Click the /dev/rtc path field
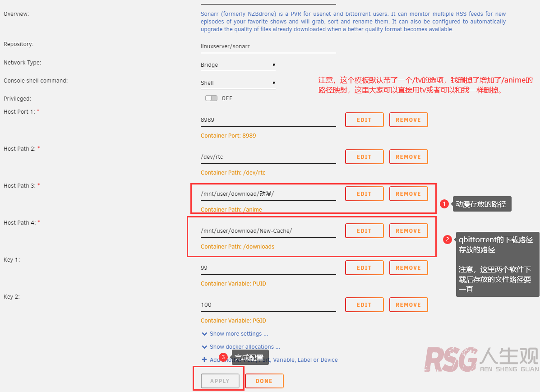This screenshot has width=540, height=392. (x=268, y=157)
